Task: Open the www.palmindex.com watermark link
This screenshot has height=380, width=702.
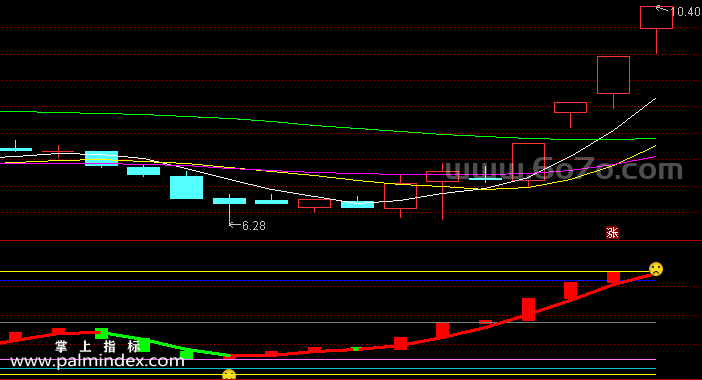Action: (97, 361)
